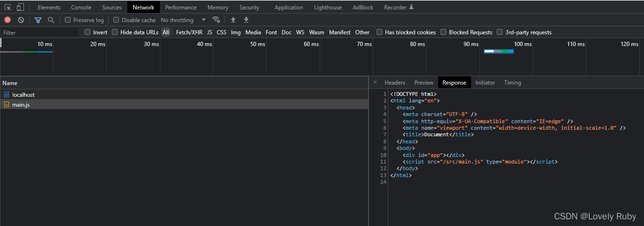
Task: Filter requests by Doc
Action: click(287, 32)
